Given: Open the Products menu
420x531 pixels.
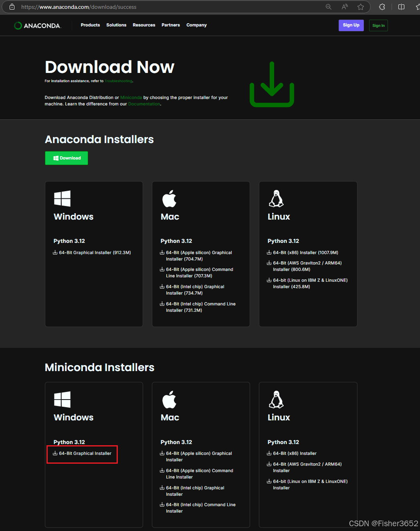Looking at the screenshot, I should point(90,25).
